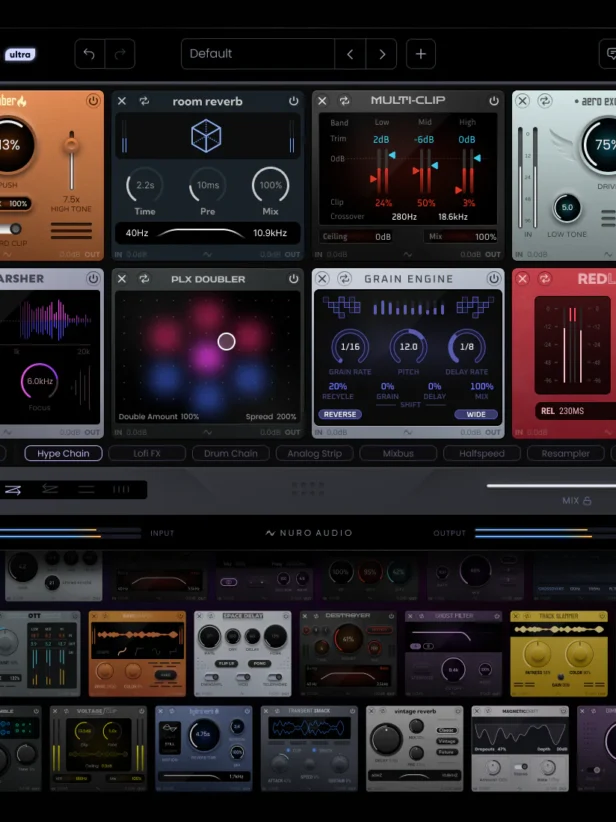Screen dimensions: 616x822
Task: Click the swap icon on room reverb
Action: click(x=144, y=101)
